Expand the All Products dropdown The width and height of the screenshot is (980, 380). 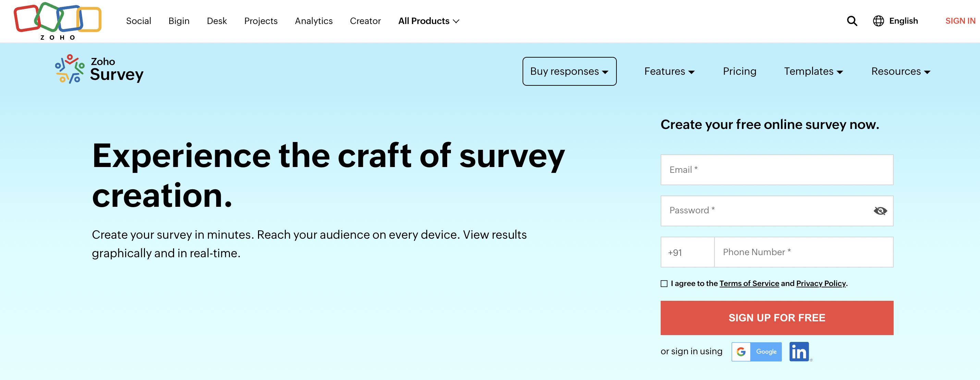pyautogui.click(x=428, y=21)
